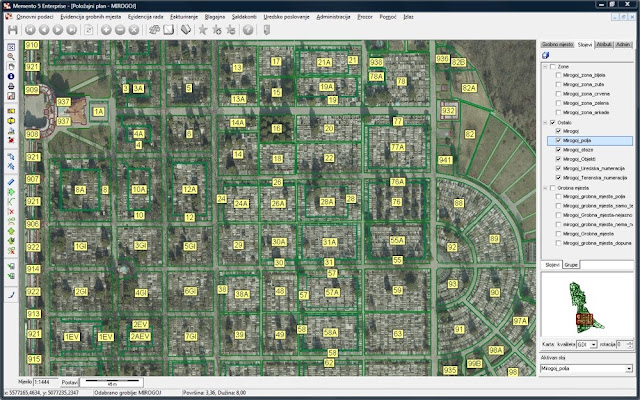Select the blue info identify tool
Viewport: 640px width, 400px height.
coord(11,76)
